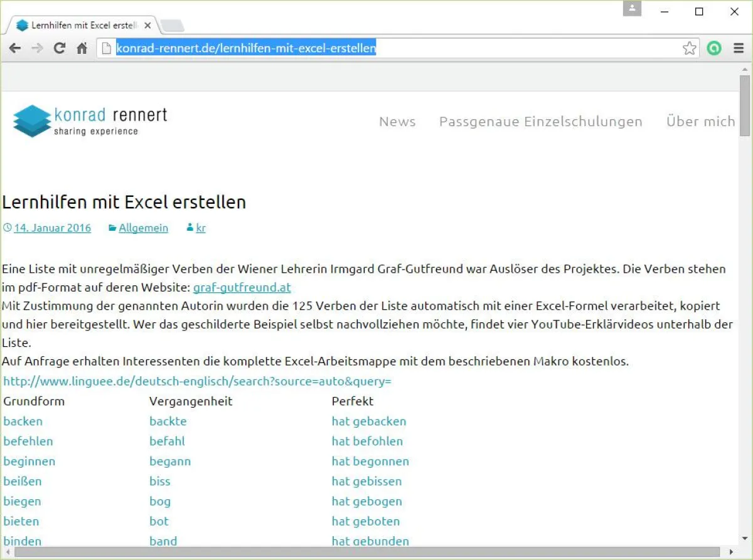Viewport: 753px width, 560px height.
Task: Click the page icon in the address bar
Action: pos(105,48)
